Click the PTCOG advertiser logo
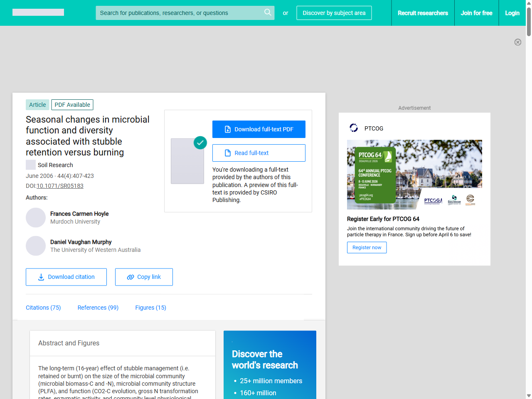532x399 pixels. (x=354, y=128)
